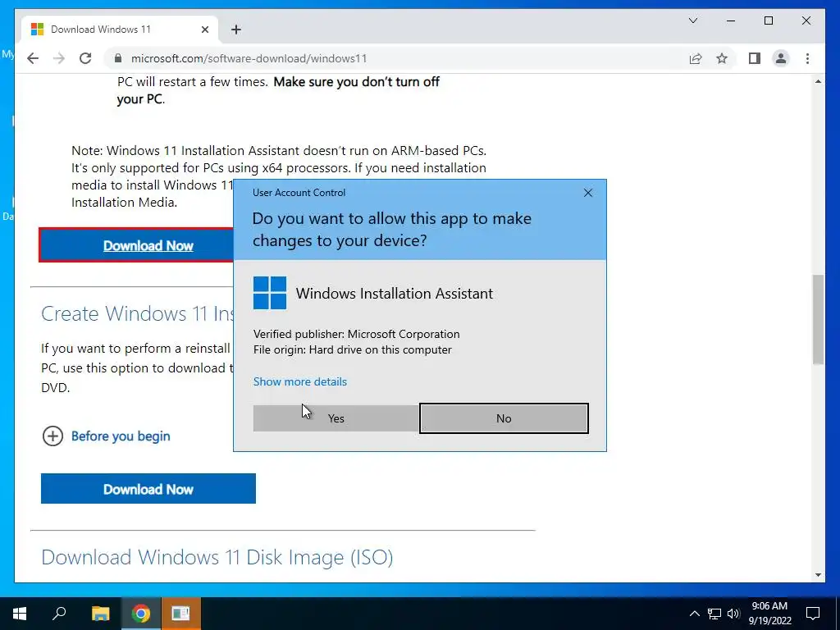Open network status tray icon

714,614
